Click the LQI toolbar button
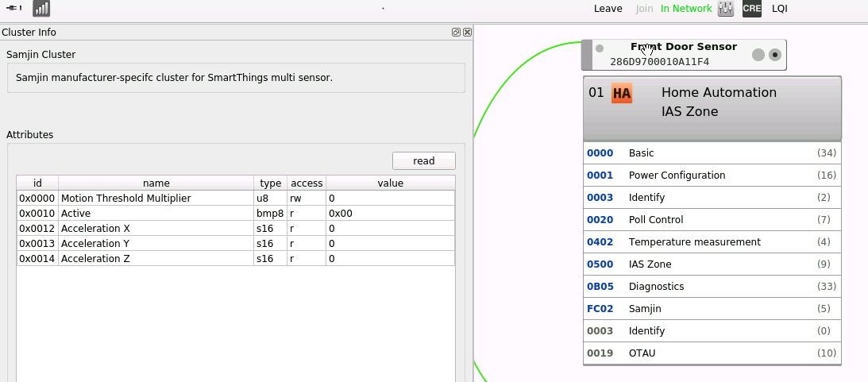Image resolution: width=868 pixels, height=382 pixels. tap(779, 8)
